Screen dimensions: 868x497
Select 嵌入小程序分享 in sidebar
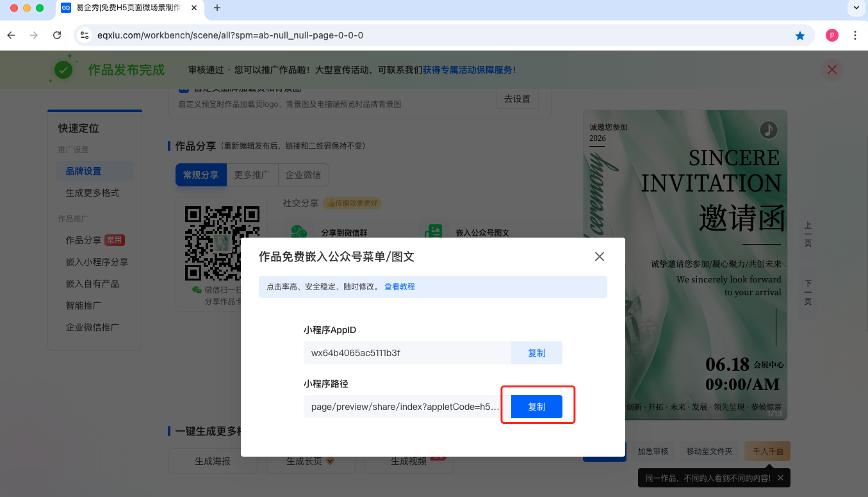(x=97, y=262)
